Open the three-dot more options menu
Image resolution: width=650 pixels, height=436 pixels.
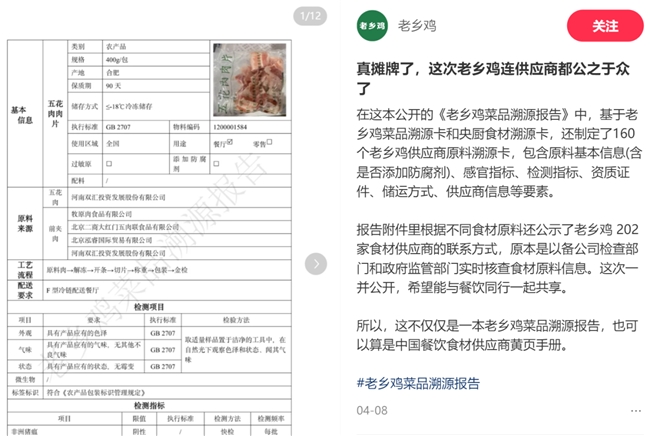pos(635,411)
